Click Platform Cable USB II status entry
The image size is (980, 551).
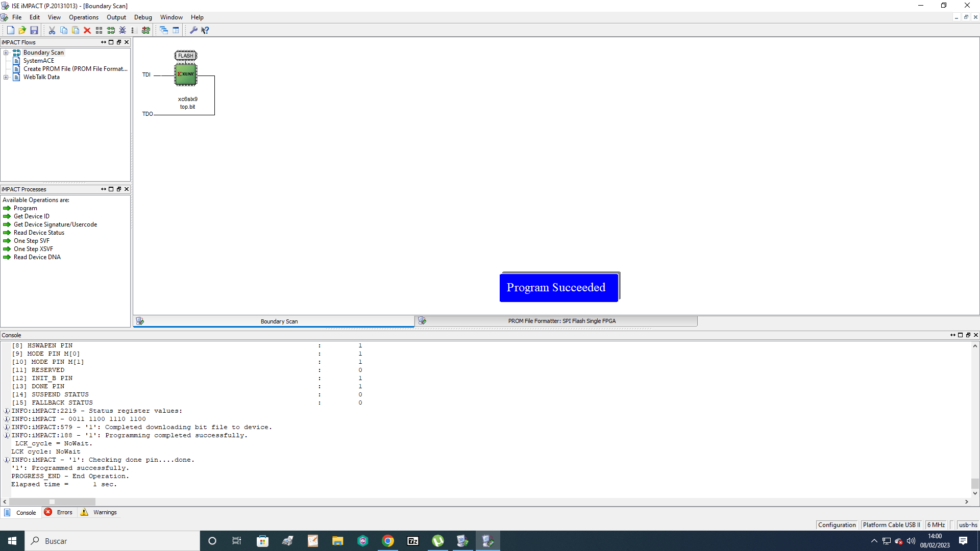click(x=891, y=525)
